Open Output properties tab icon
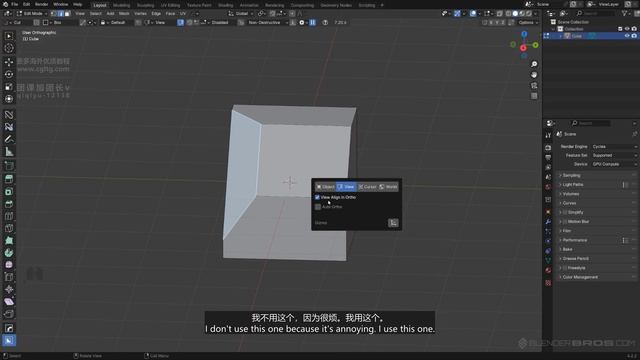 point(548,158)
